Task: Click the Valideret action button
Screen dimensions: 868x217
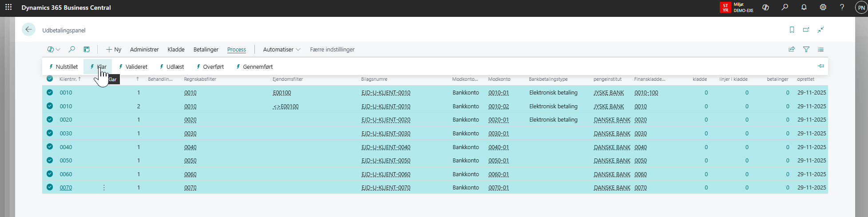Action: point(133,67)
